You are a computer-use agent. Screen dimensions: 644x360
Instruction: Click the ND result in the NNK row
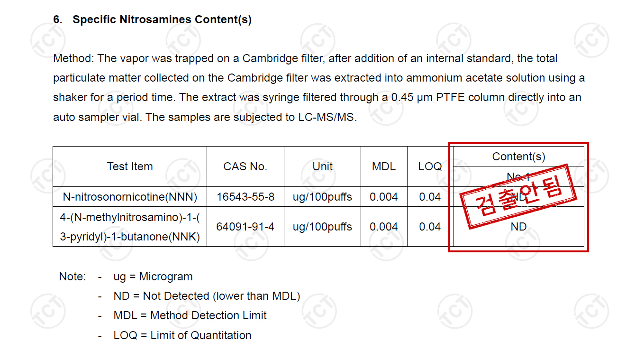click(518, 227)
